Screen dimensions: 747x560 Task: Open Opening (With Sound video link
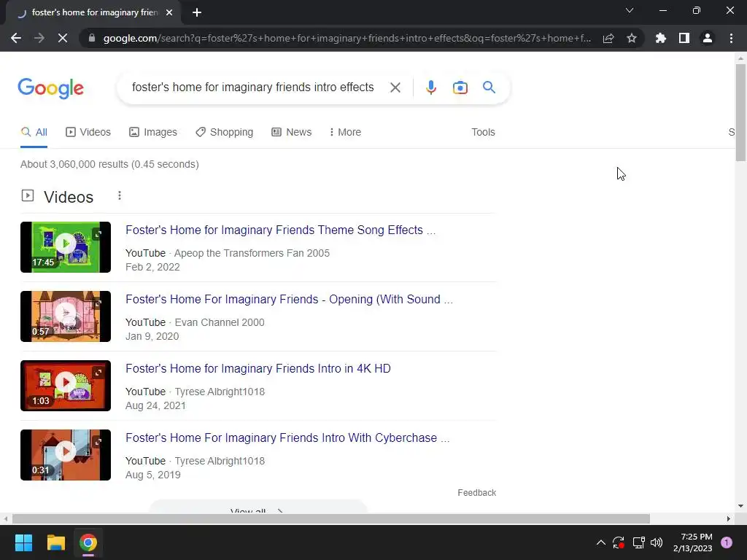click(289, 300)
